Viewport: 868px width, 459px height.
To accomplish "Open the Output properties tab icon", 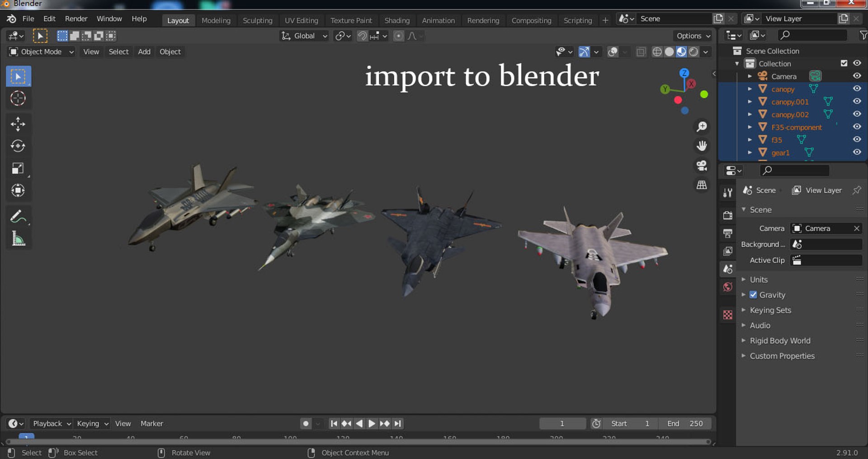I will tap(727, 233).
